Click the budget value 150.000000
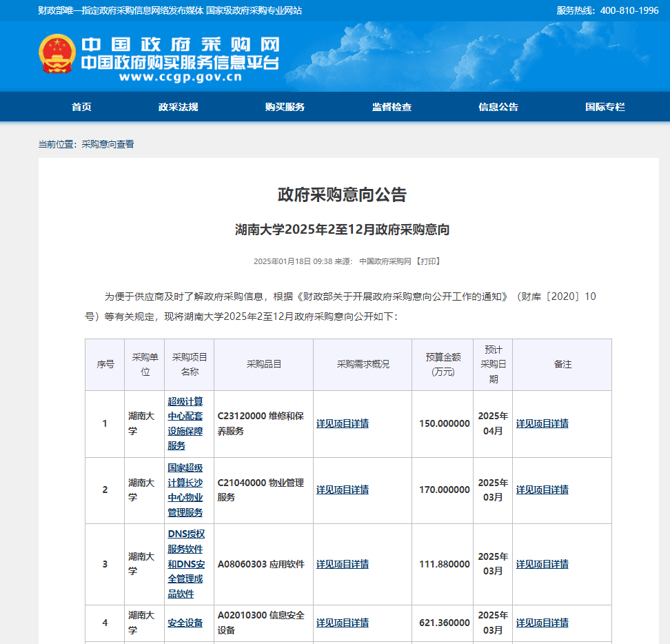This screenshot has width=670, height=644. coord(445,423)
